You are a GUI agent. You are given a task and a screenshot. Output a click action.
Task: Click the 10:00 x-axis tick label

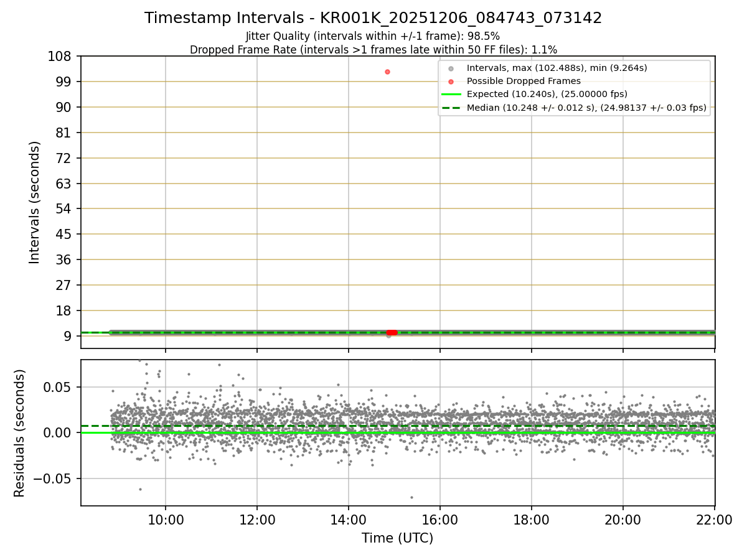(166, 520)
